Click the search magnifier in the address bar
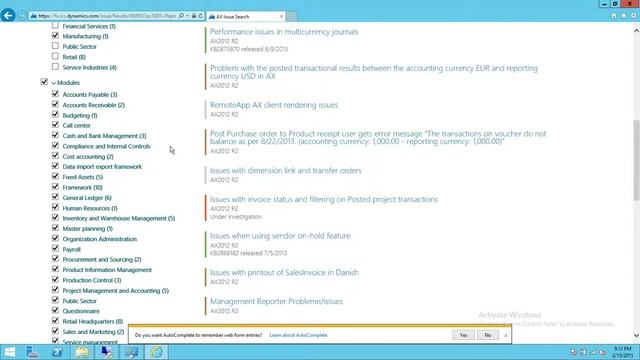The width and height of the screenshot is (640, 360). click(182, 16)
